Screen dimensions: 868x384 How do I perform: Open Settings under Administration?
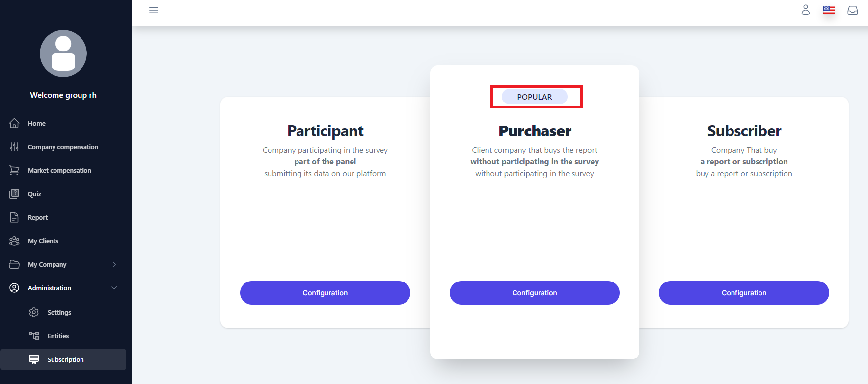(59, 312)
